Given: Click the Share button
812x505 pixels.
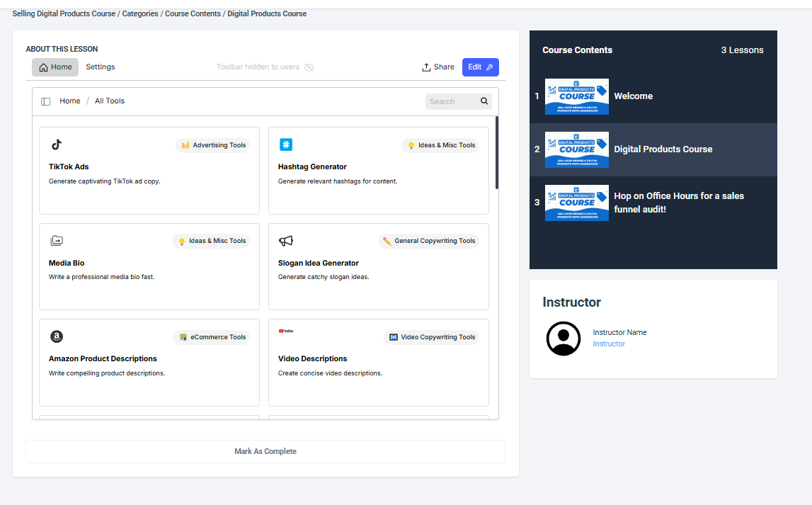Looking at the screenshot, I should [x=438, y=67].
